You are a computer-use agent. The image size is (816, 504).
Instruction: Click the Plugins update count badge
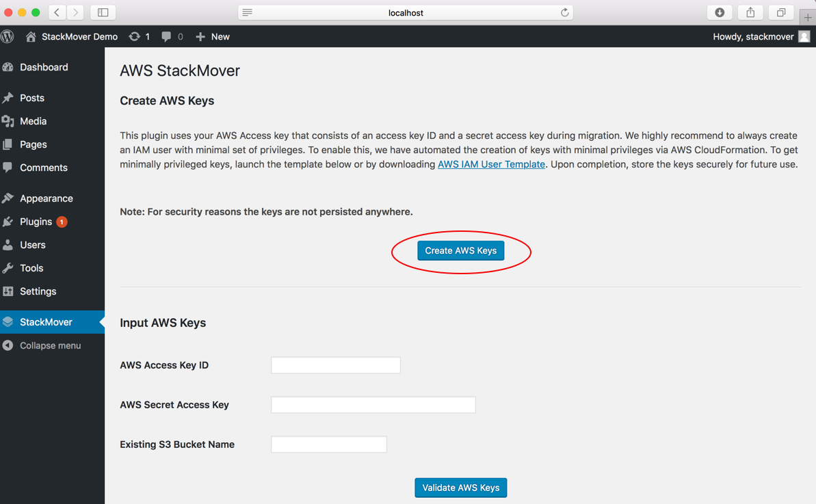point(62,222)
